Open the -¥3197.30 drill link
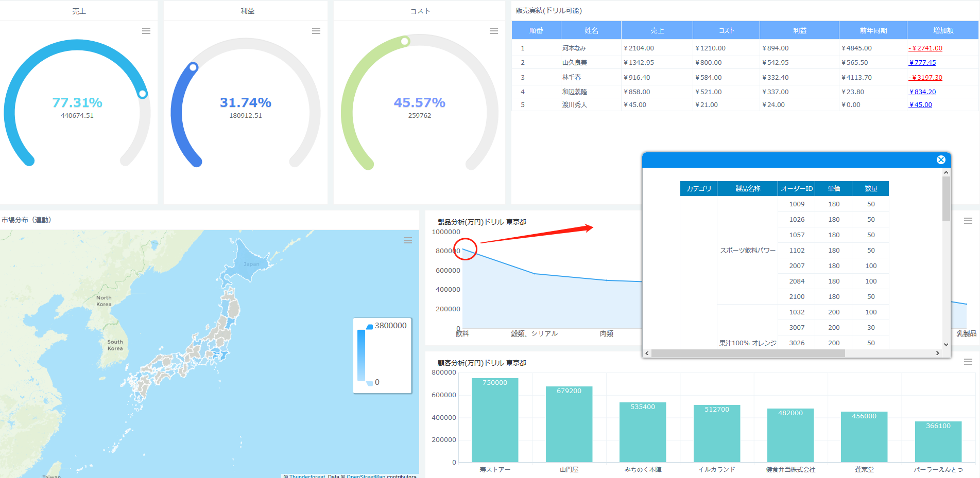This screenshot has width=980, height=478. point(925,78)
